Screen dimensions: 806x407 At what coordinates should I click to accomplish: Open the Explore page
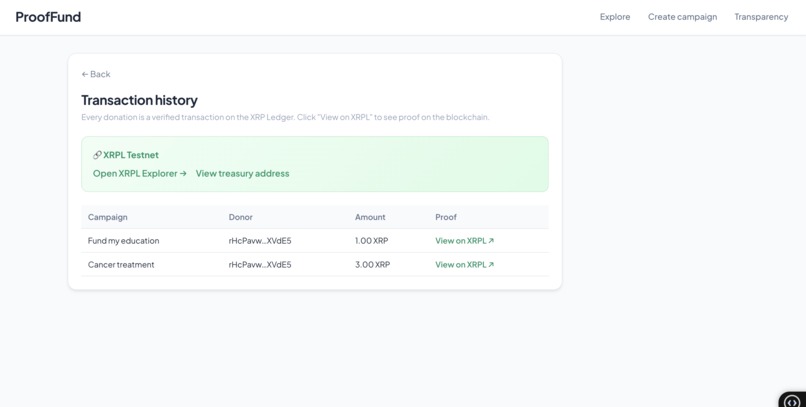click(615, 17)
